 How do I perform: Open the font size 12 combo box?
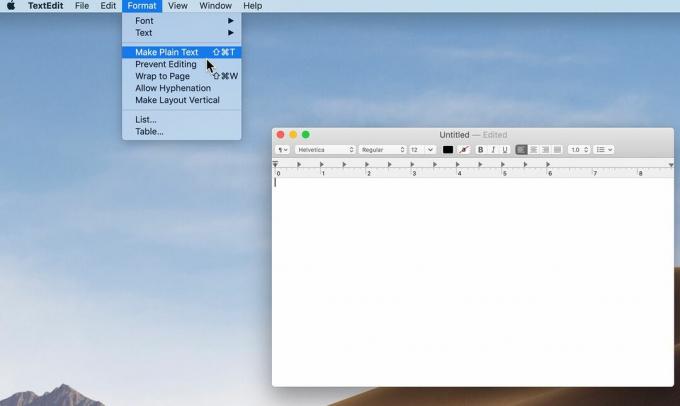pyautogui.click(x=422, y=150)
